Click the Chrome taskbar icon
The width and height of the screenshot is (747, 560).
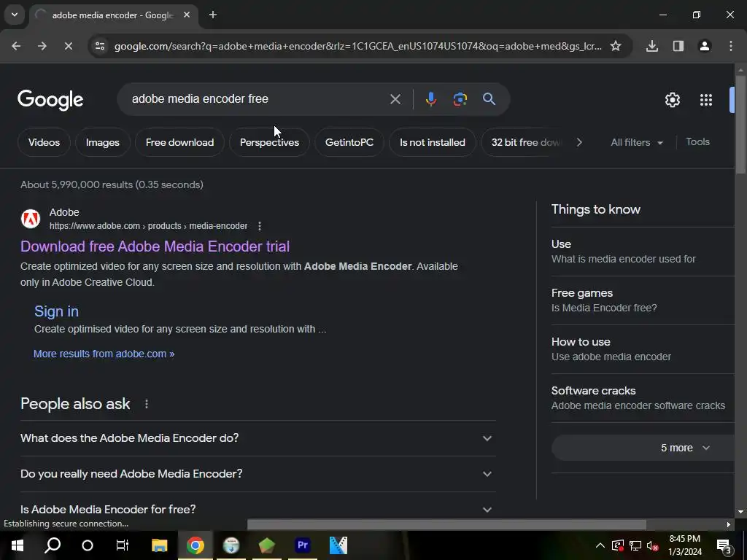[195, 545]
